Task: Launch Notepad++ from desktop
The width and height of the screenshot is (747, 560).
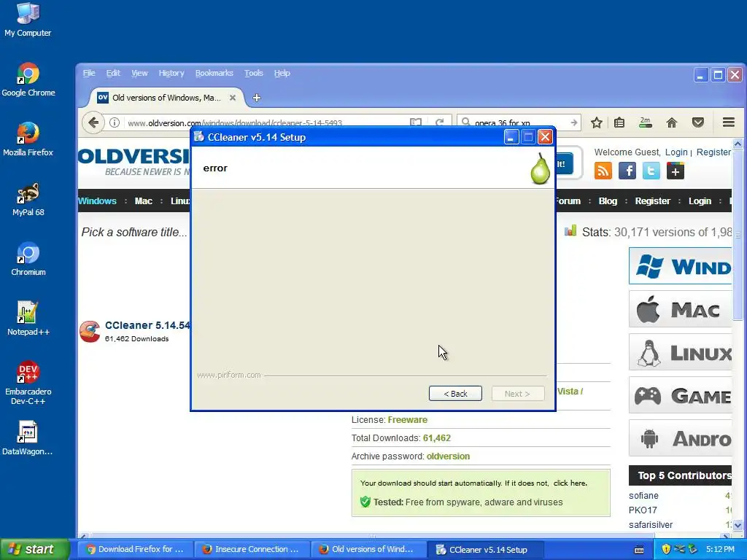Action: point(28,319)
